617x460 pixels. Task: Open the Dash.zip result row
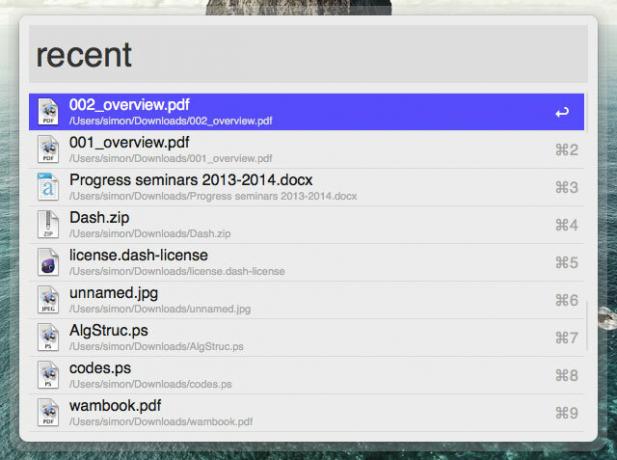[x=307, y=225]
